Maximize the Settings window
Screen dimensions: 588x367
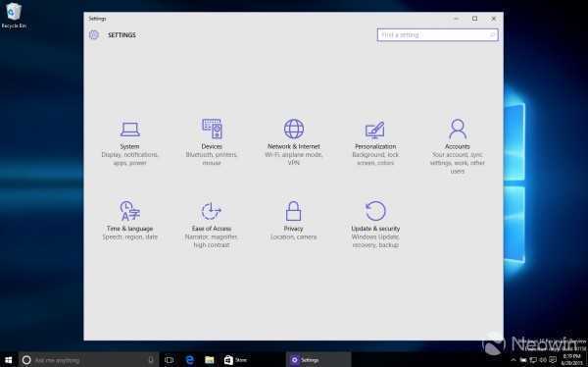tap(474, 19)
